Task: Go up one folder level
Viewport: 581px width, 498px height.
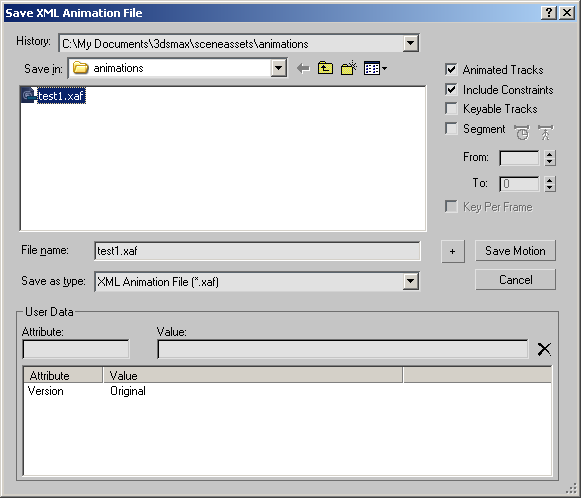Action: click(x=325, y=68)
